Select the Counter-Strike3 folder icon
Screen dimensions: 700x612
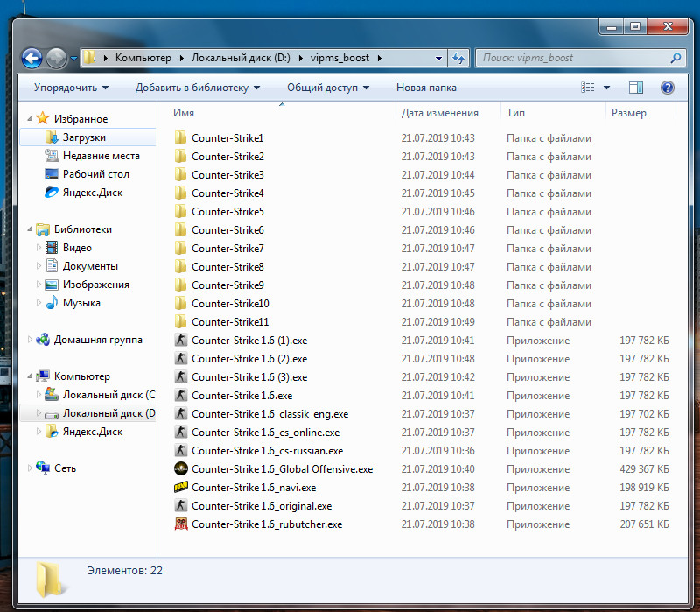(x=180, y=174)
